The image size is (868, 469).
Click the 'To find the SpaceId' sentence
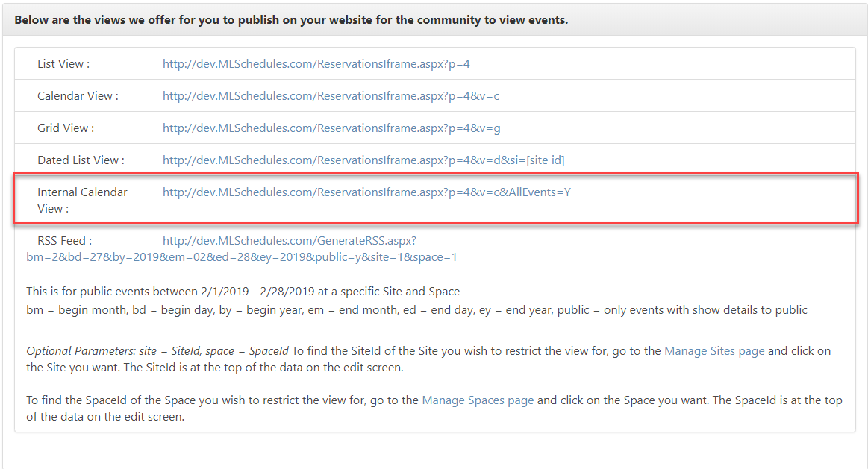point(434,408)
